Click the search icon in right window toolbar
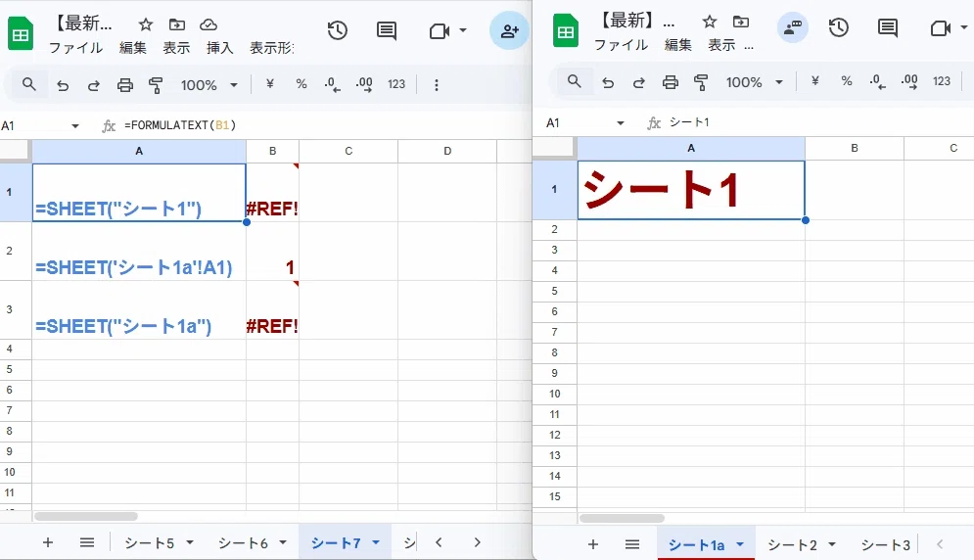974x560 pixels. click(x=574, y=81)
